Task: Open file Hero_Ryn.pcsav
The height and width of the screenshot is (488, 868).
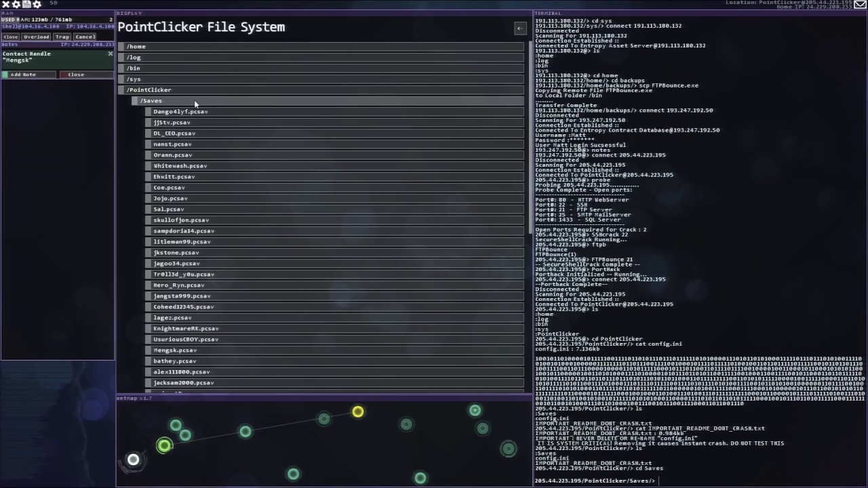Action: pos(334,285)
